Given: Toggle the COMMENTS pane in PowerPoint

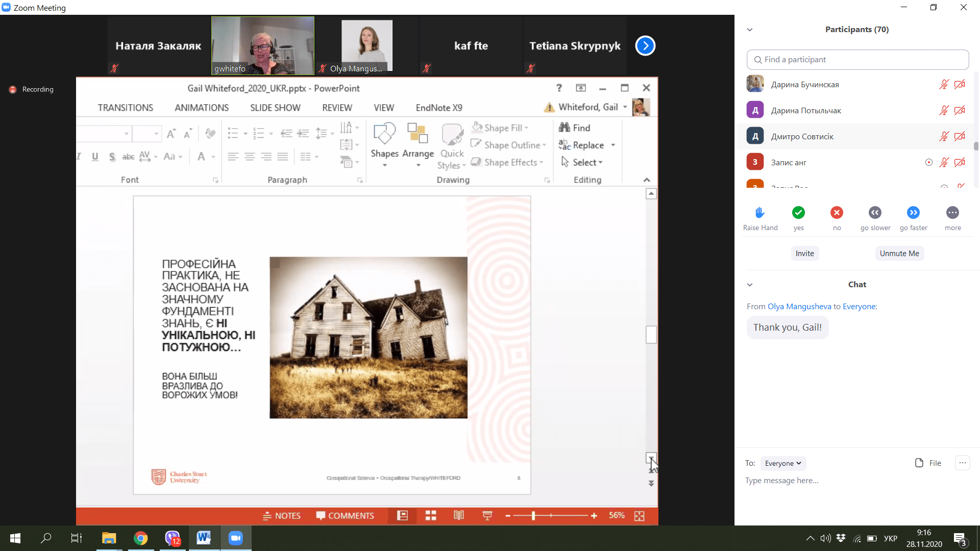Looking at the screenshot, I should pyautogui.click(x=345, y=516).
